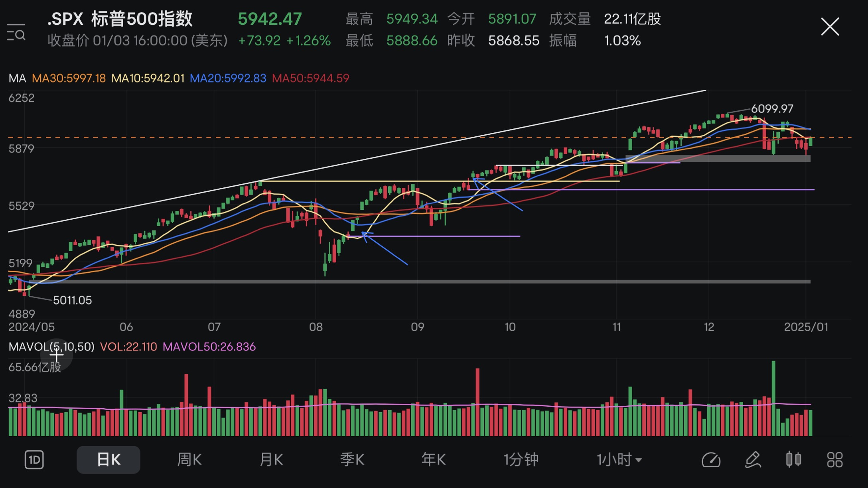Switch to 年K yearly chart
The height and width of the screenshot is (488, 868).
click(x=434, y=460)
